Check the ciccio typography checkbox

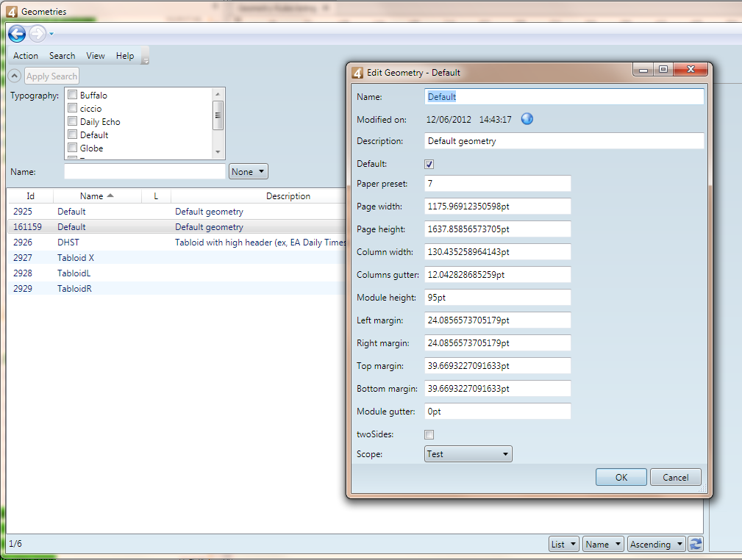pyautogui.click(x=72, y=108)
